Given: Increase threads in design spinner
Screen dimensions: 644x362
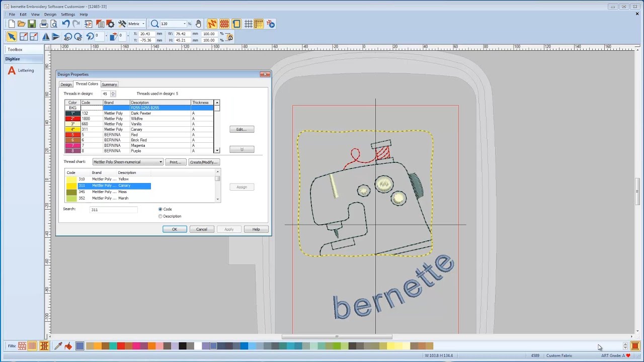Looking at the screenshot, I should (113, 93).
